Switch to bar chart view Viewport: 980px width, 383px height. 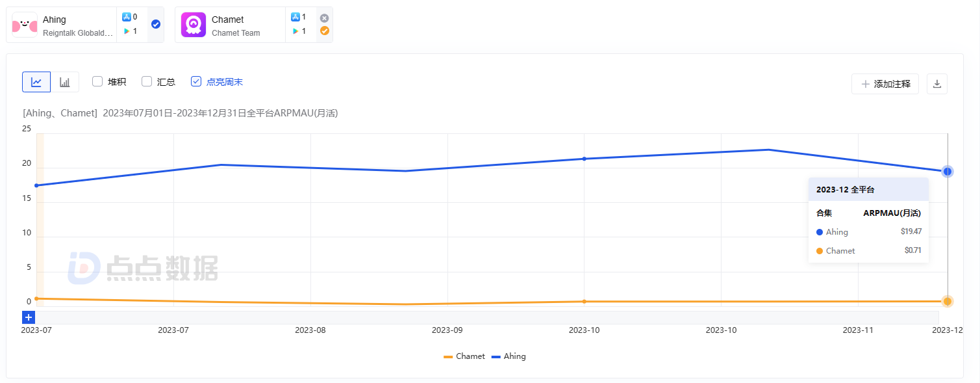(x=65, y=82)
